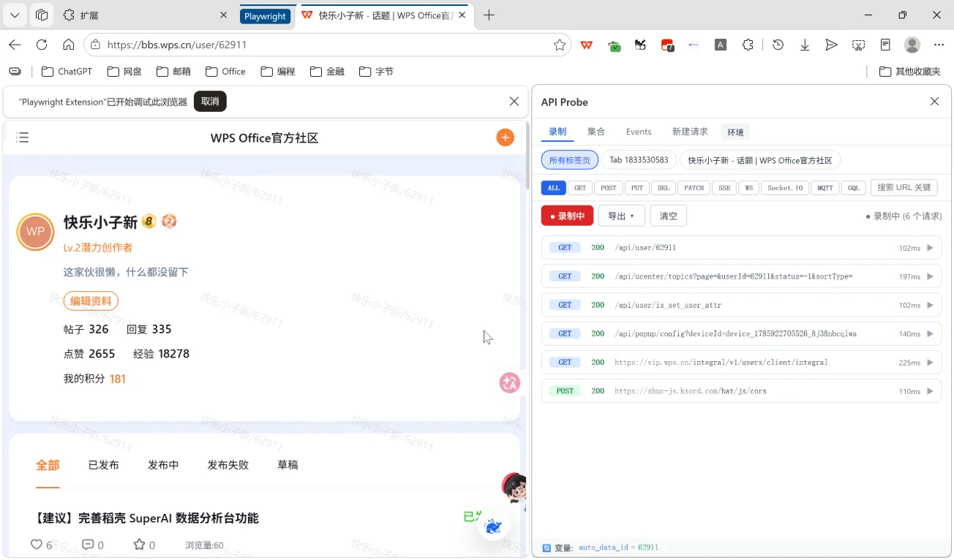Select the 发布失败 posts tab

(x=228, y=465)
